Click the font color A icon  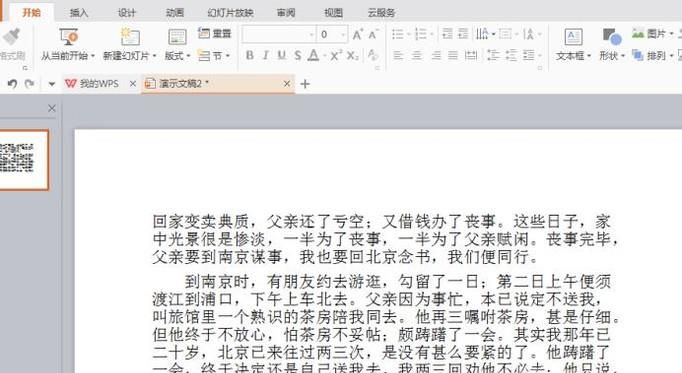(x=313, y=55)
